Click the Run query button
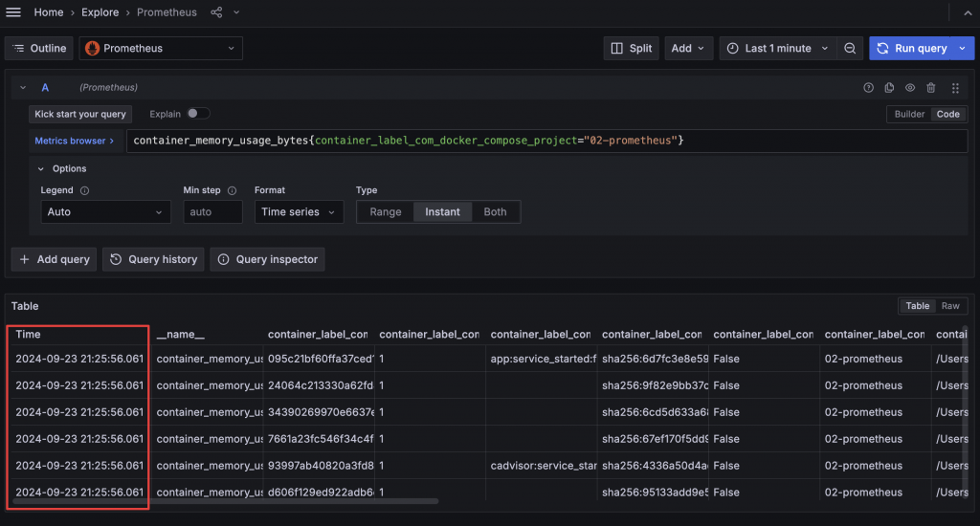Screen dimensions: 980x526 912,48
